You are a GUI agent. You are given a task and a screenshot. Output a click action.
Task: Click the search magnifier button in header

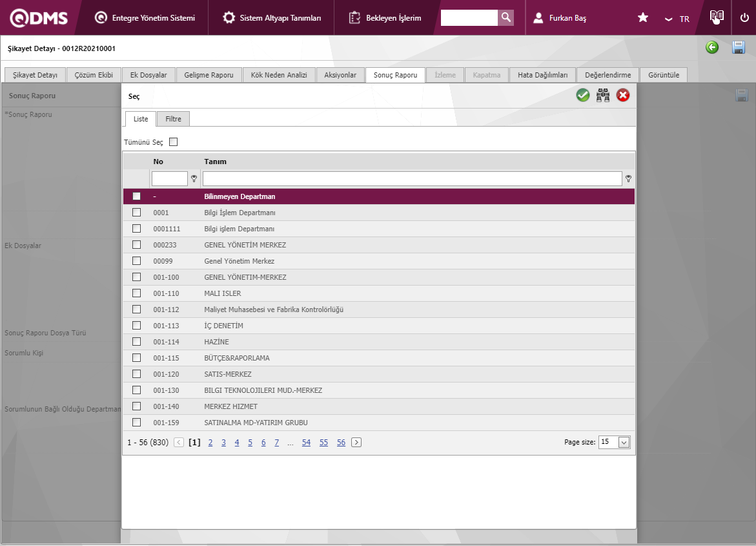[506, 17]
